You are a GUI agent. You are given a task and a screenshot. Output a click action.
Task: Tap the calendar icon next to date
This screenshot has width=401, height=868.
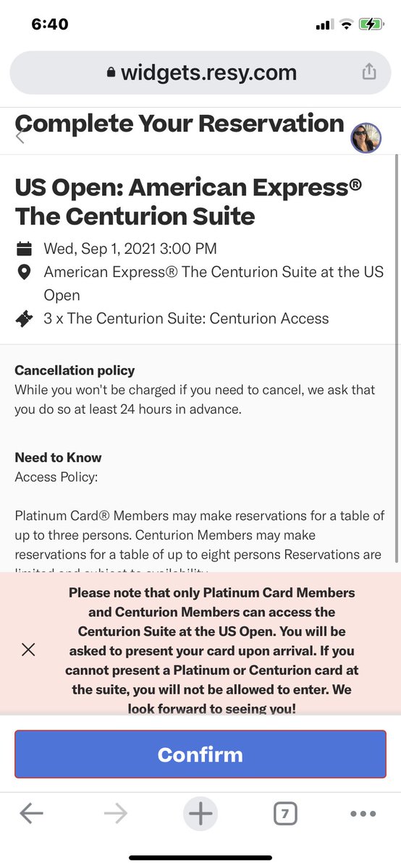pos(25,250)
